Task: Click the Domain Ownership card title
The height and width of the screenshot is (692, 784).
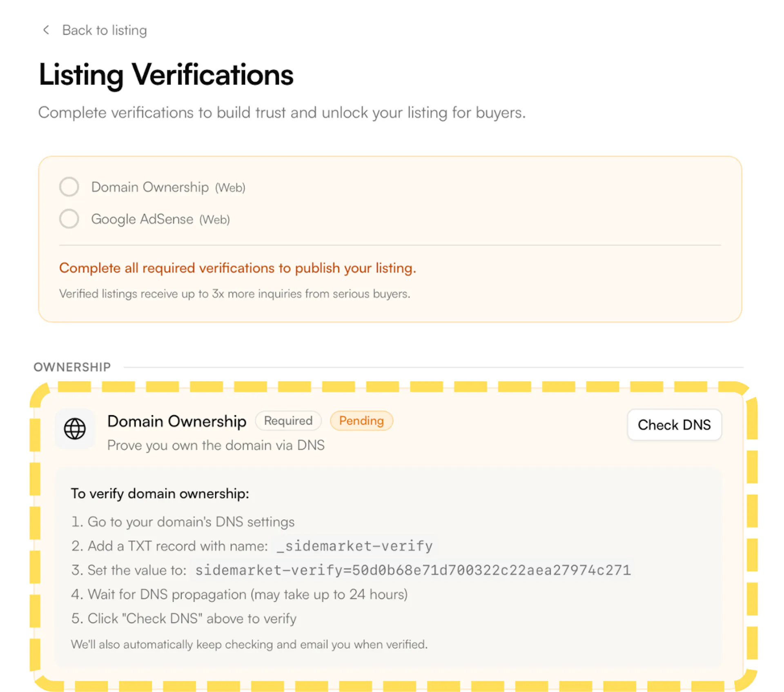Action: click(176, 421)
